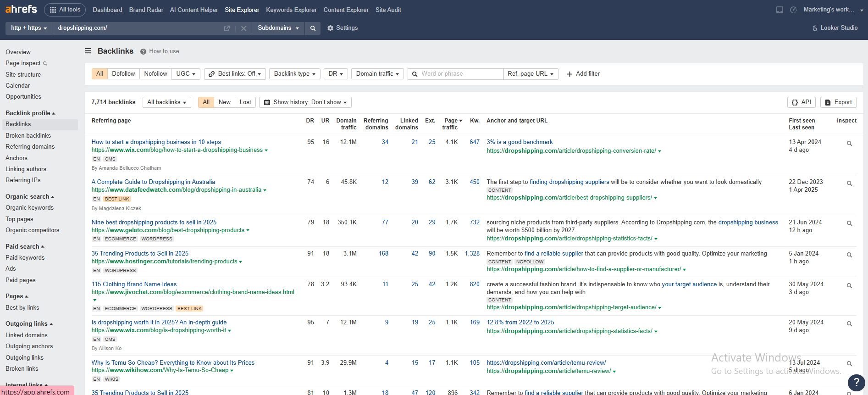This screenshot has width=868, height=395.
Task: Open Broken backlinks in the sidebar
Action: 28,136
